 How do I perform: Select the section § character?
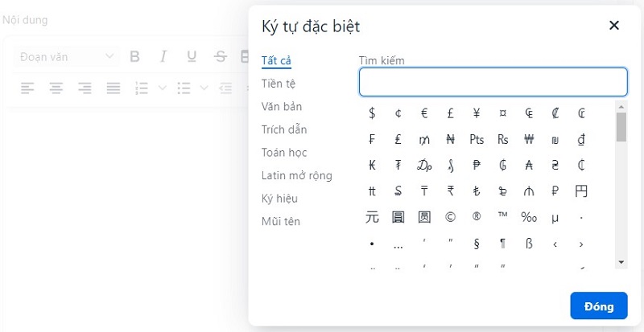click(477, 244)
